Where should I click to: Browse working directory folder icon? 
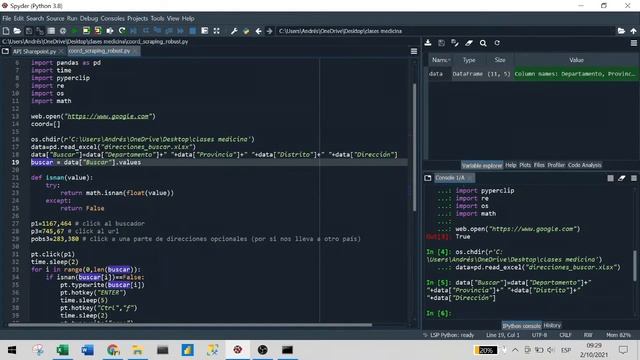(x=621, y=31)
